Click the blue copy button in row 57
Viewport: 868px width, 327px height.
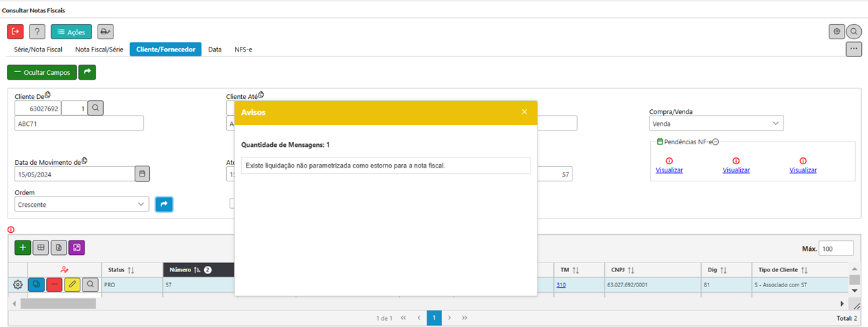36,284
